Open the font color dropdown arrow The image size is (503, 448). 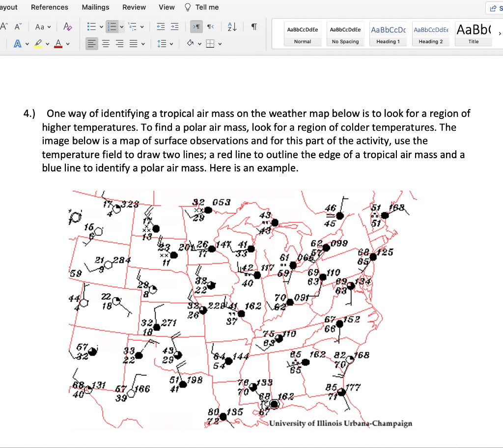68,44
